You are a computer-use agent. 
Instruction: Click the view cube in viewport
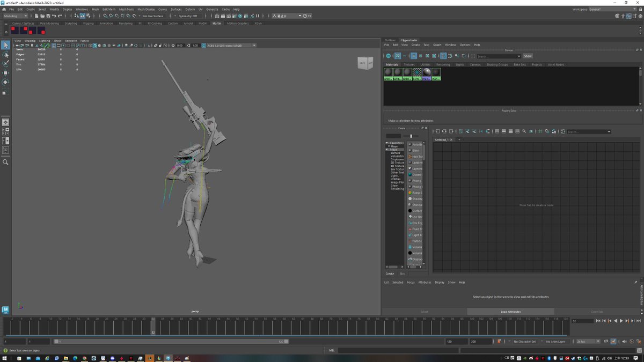click(364, 63)
